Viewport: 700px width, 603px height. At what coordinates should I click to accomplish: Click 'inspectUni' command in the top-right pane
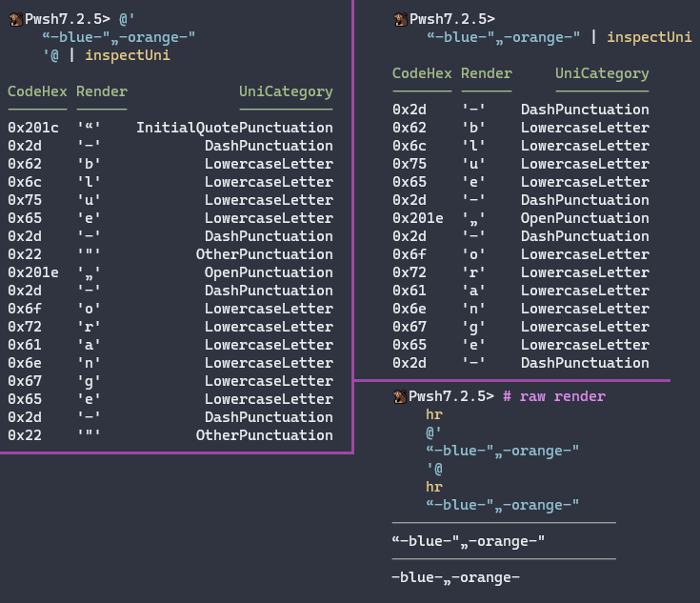(x=650, y=37)
